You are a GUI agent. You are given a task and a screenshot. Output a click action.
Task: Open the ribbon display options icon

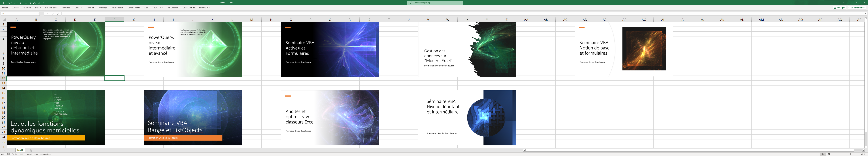[x=843, y=3]
